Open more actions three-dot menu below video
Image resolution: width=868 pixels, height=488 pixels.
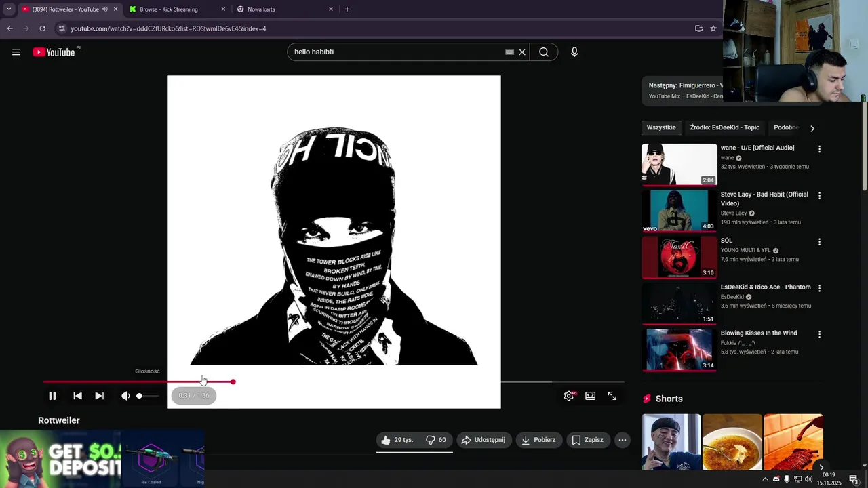click(x=623, y=440)
